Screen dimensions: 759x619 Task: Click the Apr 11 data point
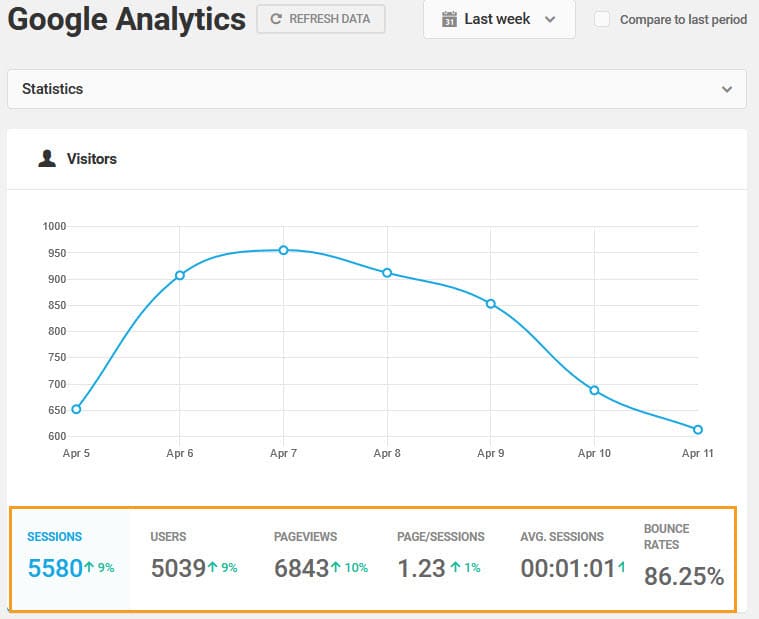[698, 430]
